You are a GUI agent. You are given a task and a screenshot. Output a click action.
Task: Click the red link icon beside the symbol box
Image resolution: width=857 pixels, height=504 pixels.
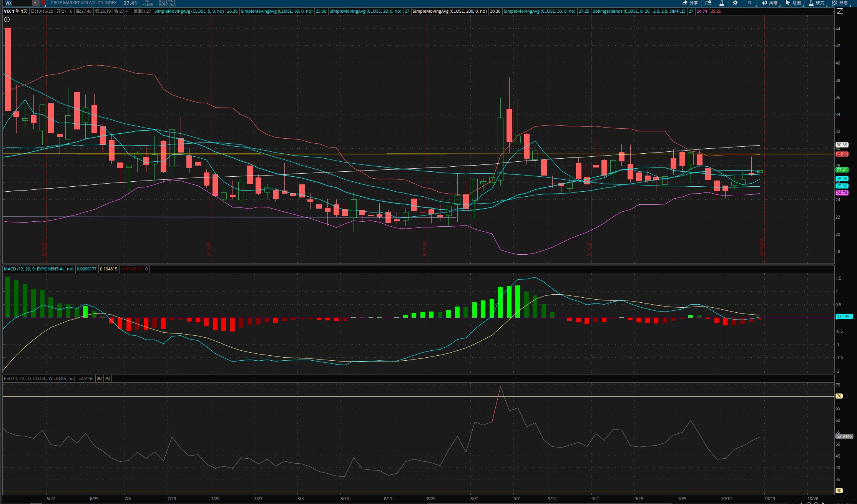[43, 3]
